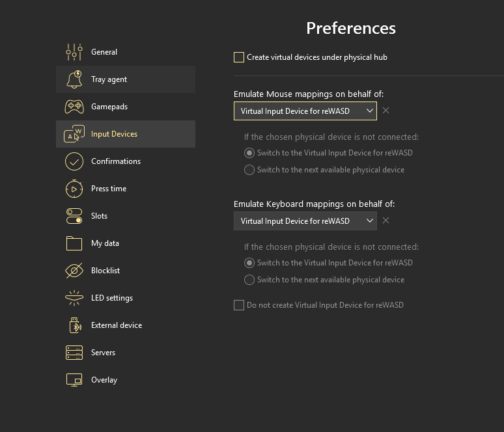504x432 pixels.
Task: Open the External device Bluetooth icon
Action: pyautogui.click(x=74, y=325)
